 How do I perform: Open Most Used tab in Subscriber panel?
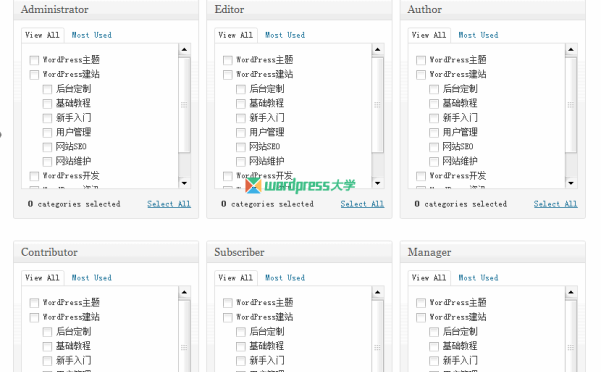[285, 278]
